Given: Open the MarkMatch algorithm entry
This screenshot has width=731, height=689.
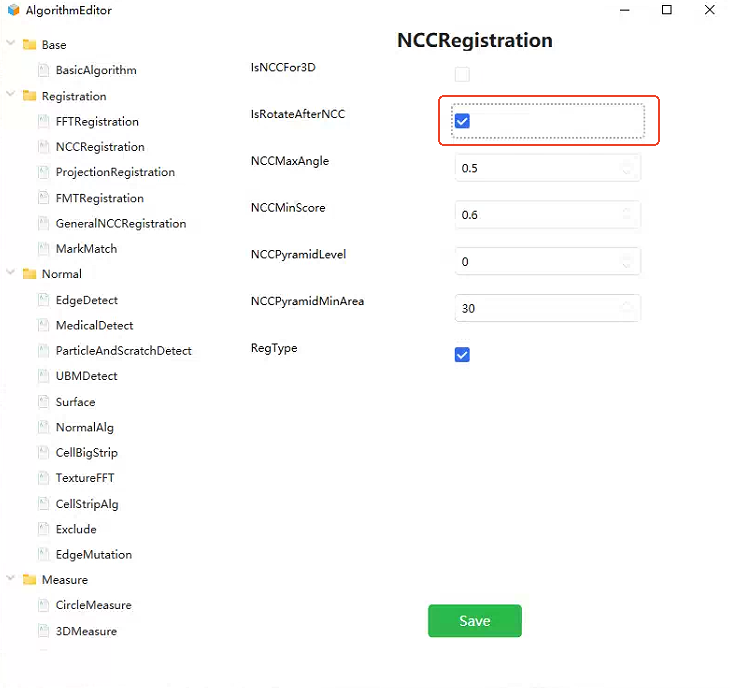Looking at the screenshot, I should [x=86, y=249].
